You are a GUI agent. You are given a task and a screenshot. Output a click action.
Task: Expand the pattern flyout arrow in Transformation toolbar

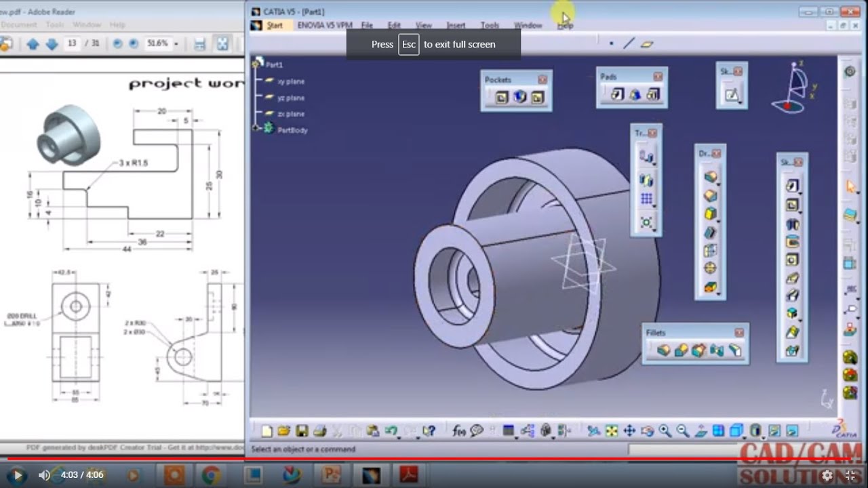click(654, 206)
